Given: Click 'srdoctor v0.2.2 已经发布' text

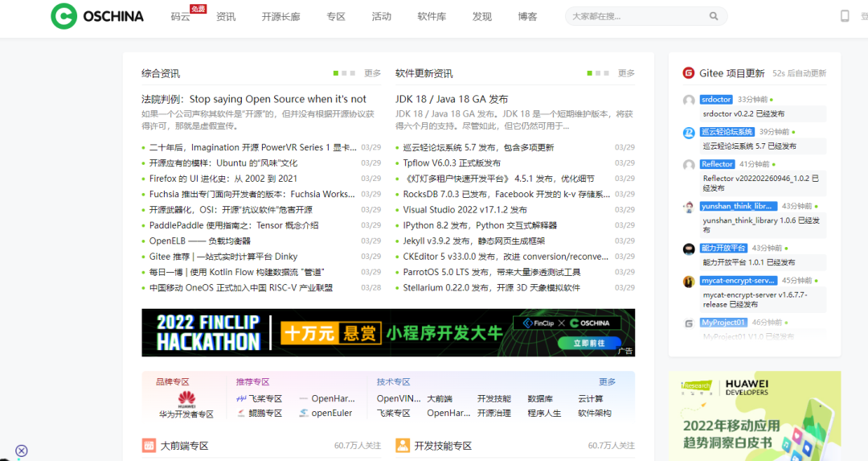Looking at the screenshot, I should click(743, 113).
